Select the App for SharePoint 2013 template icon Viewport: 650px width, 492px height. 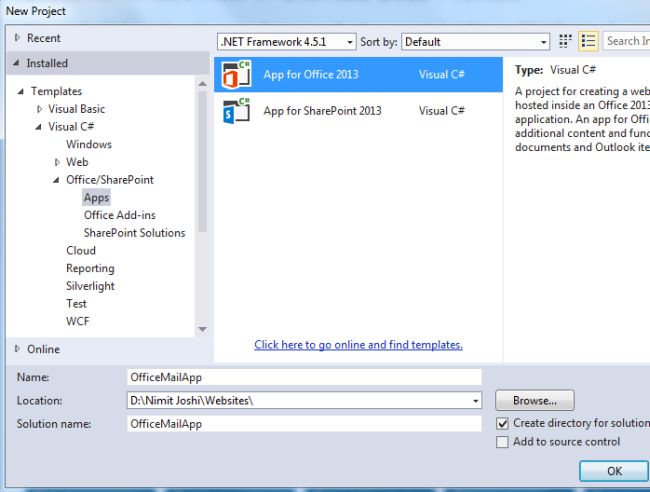[236, 111]
